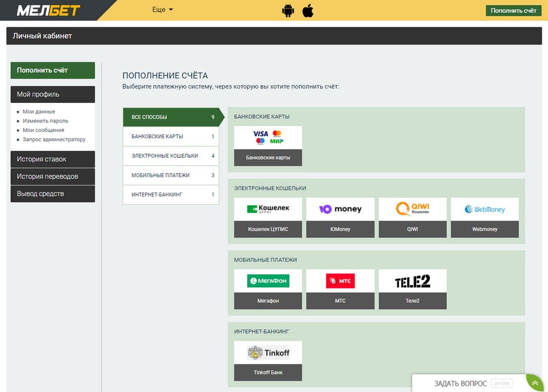
Task: Choose the WebMoney wallet option
Action: (x=485, y=209)
